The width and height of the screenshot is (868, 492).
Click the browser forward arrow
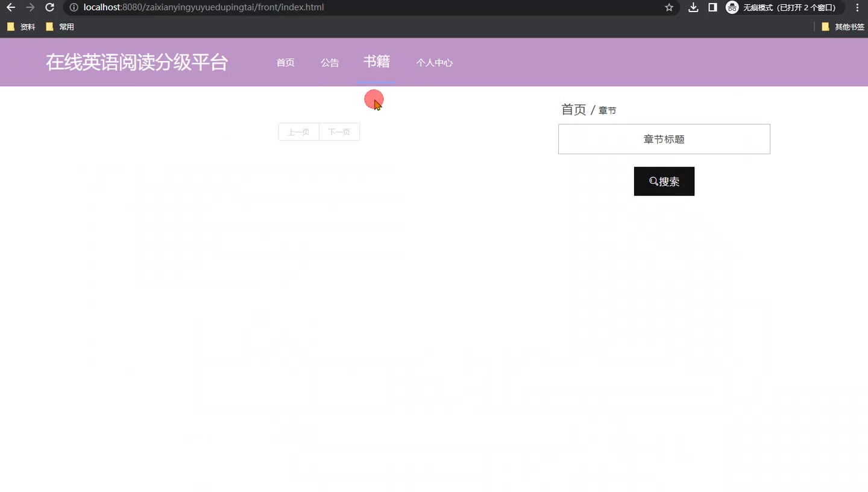point(30,7)
